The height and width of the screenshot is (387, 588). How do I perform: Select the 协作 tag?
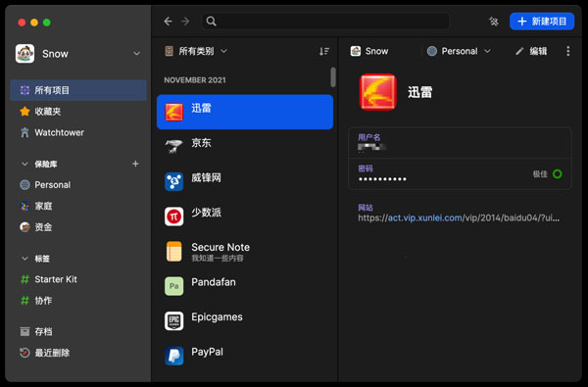(x=78, y=301)
